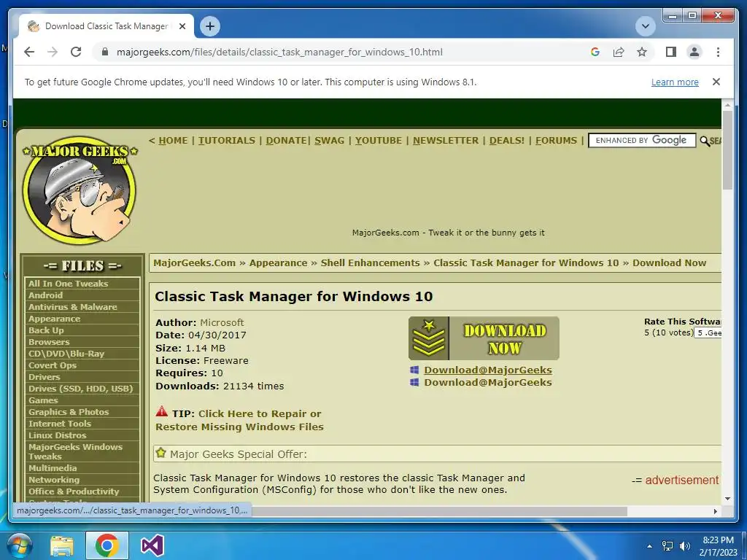The height and width of the screenshot is (560, 747).
Task: Click the Repair or Restore Missing Files tip link
Action: coord(239,420)
